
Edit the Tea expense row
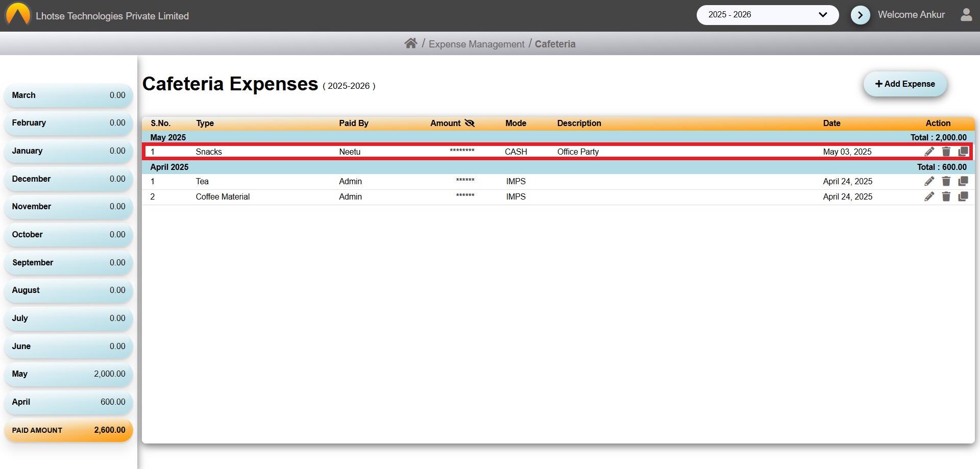pyautogui.click(x=929, y=181)
